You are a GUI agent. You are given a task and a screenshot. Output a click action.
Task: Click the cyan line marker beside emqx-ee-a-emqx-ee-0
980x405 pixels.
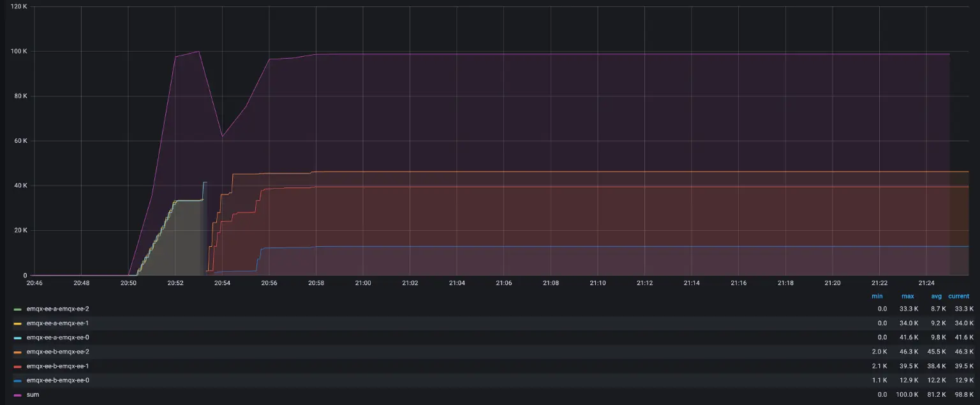point(18,337)
